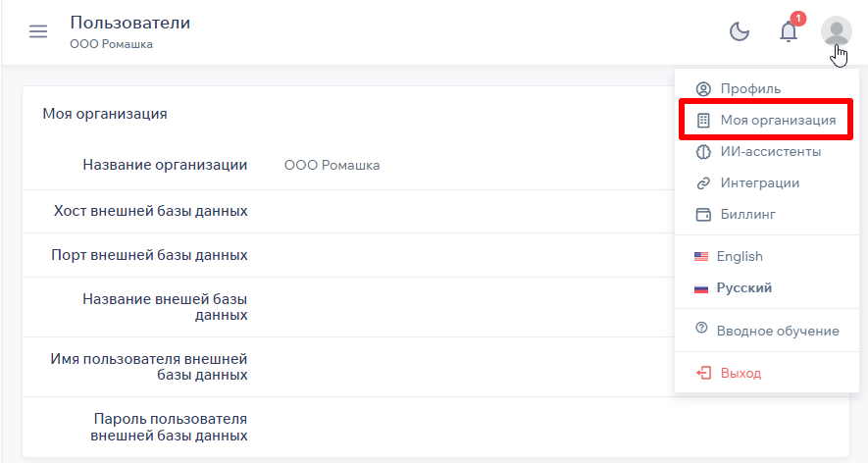Click the Вводное обучение help icon
The image size is (868, 463).
[701, 329]
